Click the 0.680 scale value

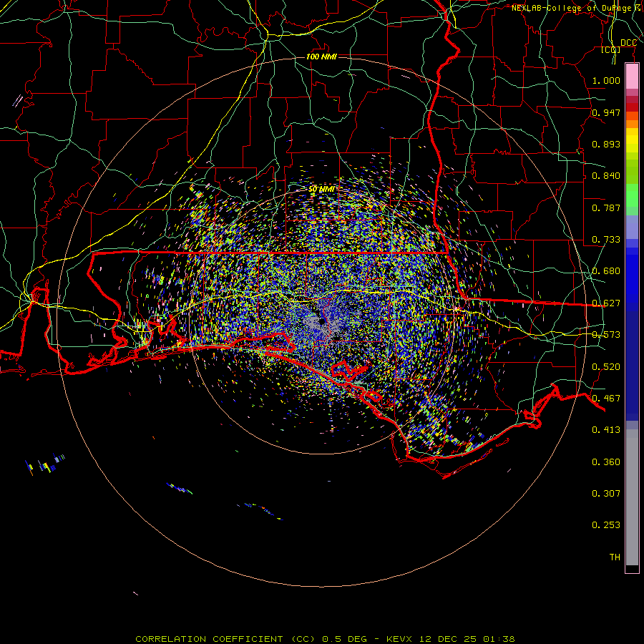coord(606,271)
